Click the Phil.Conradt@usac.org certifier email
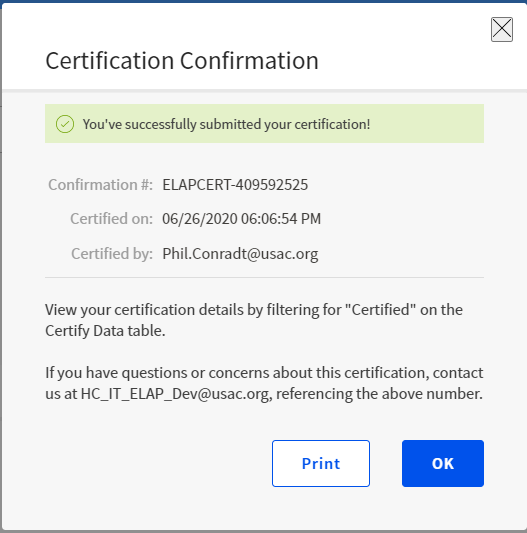 click(240, 254)
